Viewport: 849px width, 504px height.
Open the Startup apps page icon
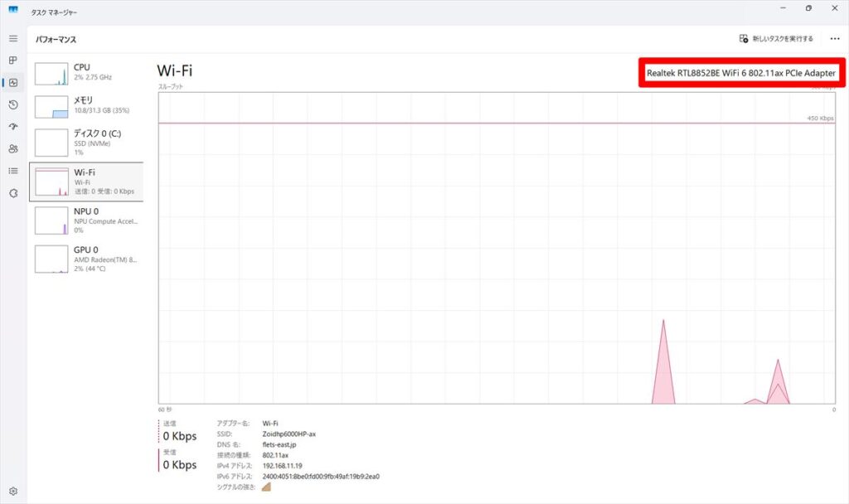[12, 127]
